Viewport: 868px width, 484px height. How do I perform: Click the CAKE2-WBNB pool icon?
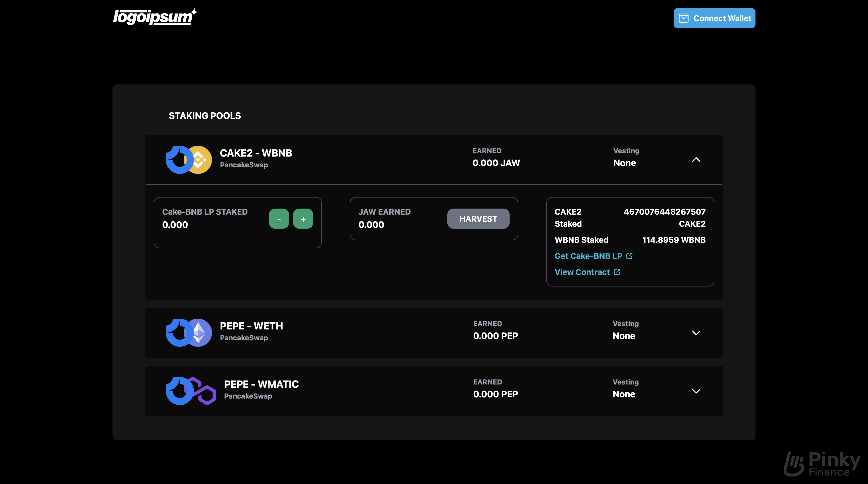point(188,159)
